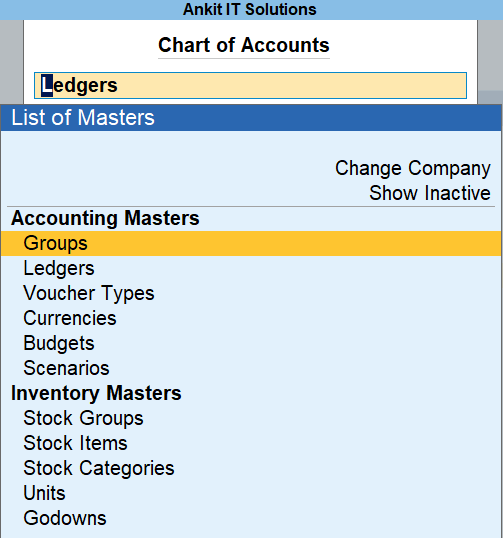Image resolution: width=503 pixels, height=538 pixels.
Task: Open Scenarios under Accounting Masters
Action: coord(251,368)
